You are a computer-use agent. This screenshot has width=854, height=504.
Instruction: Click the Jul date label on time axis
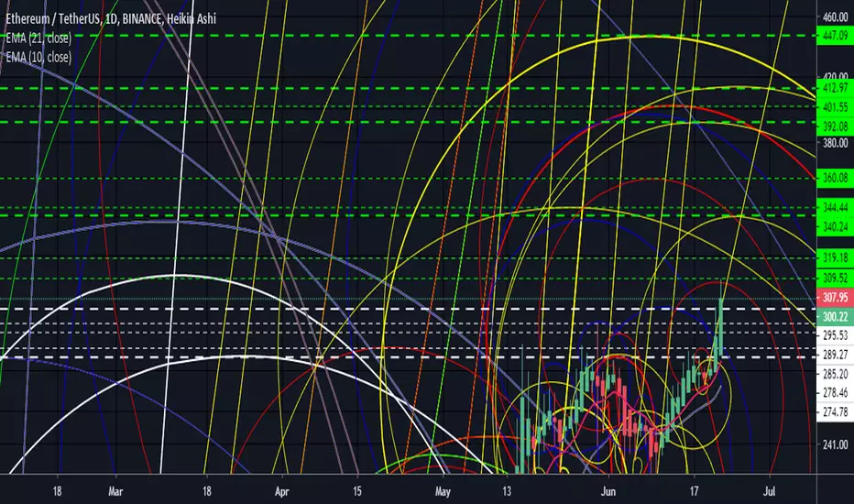coord(769,491)
